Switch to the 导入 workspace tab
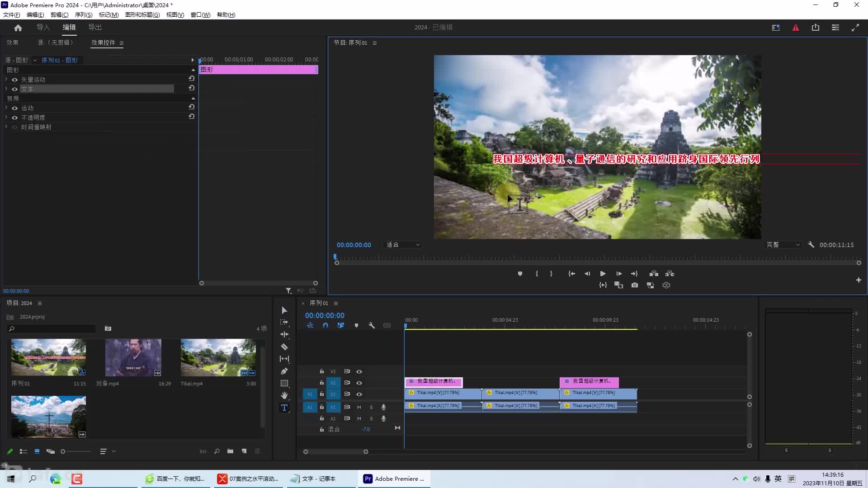868x488 pixels. click(x=43, y=28)
